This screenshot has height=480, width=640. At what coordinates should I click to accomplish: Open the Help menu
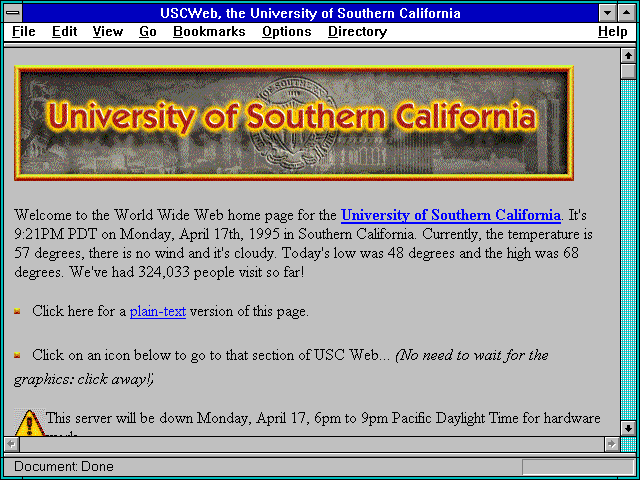coord(613,32)
